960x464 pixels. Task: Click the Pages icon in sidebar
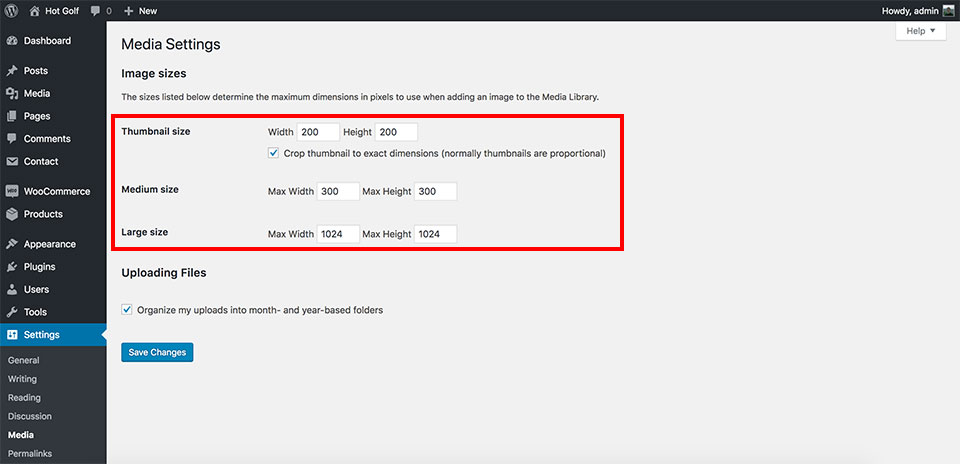point(12,116)
